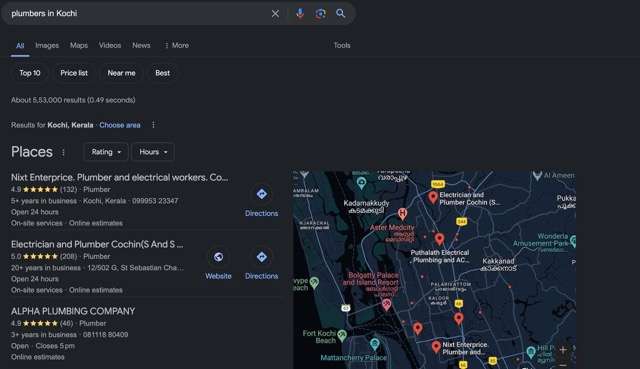
Task: Click the Puthalath Electrical Plumbing map pin
Action: click(x=439, y=239)
